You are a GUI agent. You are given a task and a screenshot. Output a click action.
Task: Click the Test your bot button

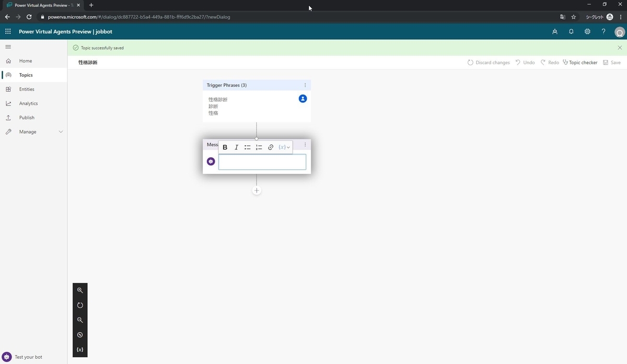[x=22, y=357]
